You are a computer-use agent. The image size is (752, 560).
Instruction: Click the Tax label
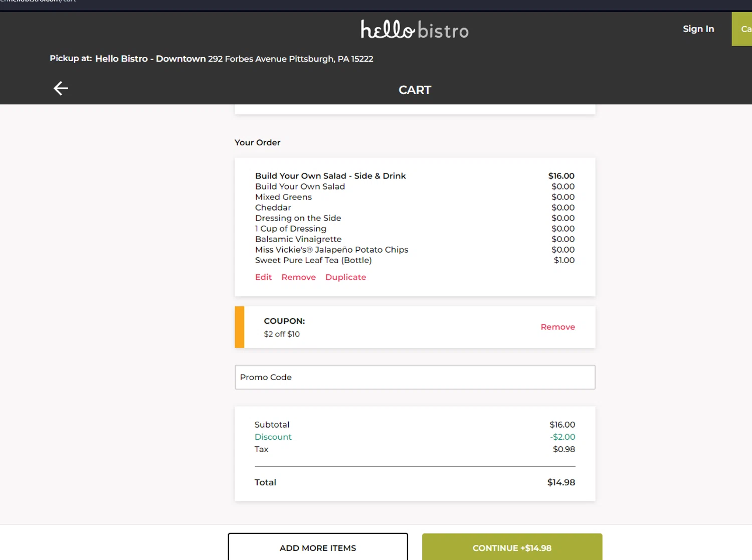tap(261, 449)
